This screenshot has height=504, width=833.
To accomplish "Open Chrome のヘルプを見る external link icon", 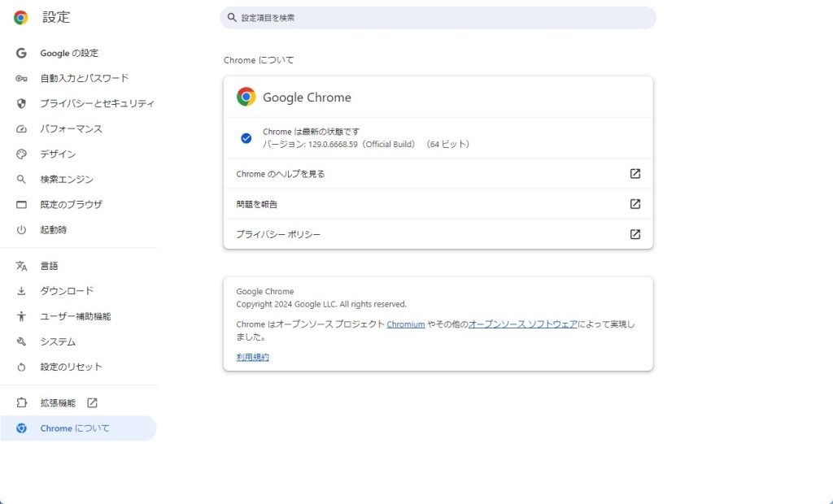I will coord(635,173).
